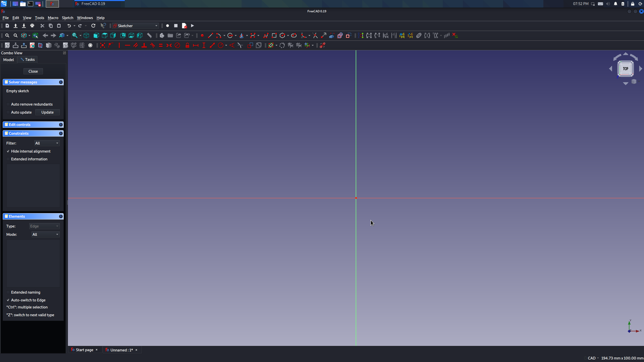Open the Sketcher workbench dropdown
The image size is (644, 362).
[x=135, y=26]
